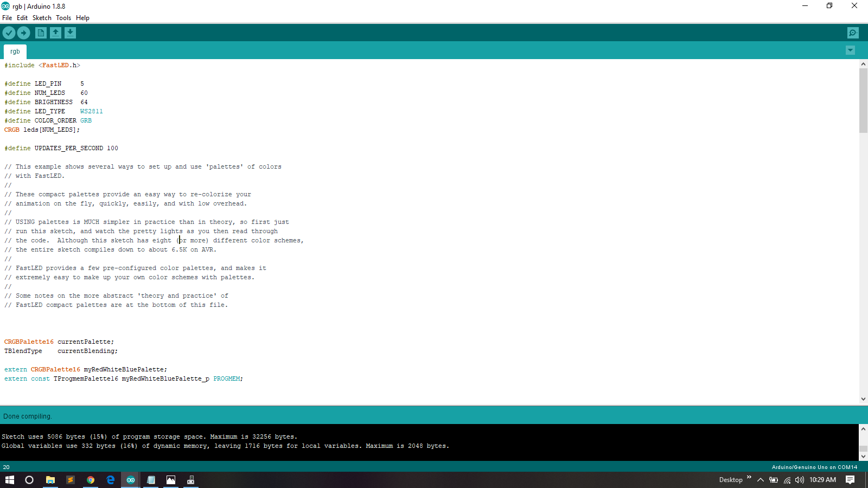The image size is (868, 488).
Task: Select the Arduino IDE taskbar icon
Action: (x=130, y=480)
